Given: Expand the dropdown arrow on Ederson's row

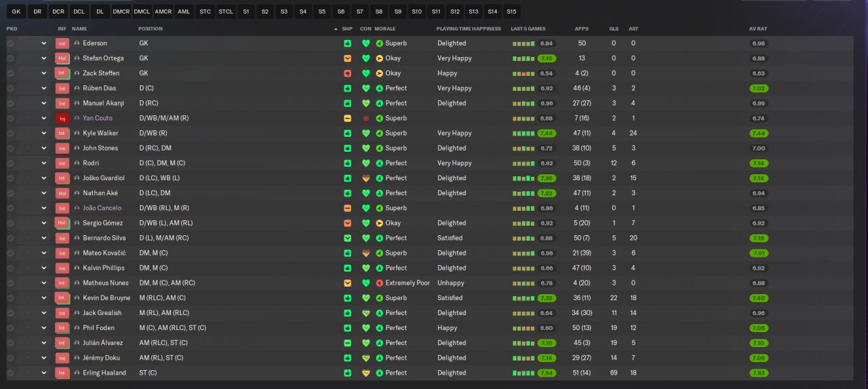Looking at the screenshot, I should (x=44, y=43).
